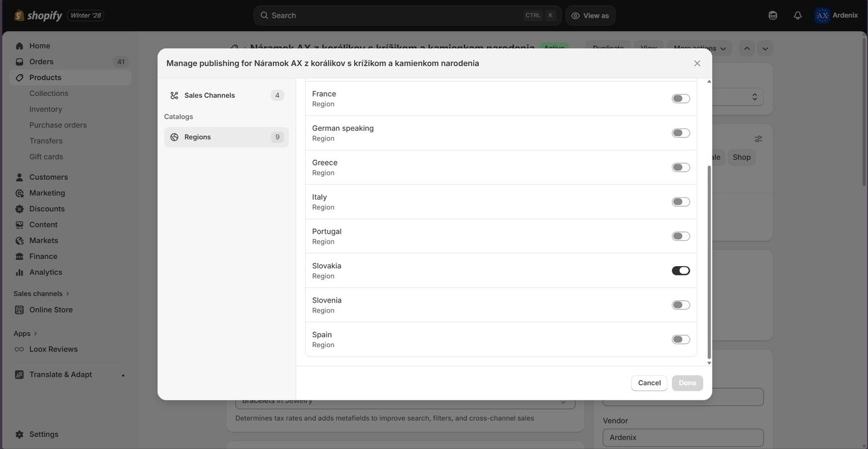
Task: Click the Translate & Adapt app icon
Action: pos(20,374)
